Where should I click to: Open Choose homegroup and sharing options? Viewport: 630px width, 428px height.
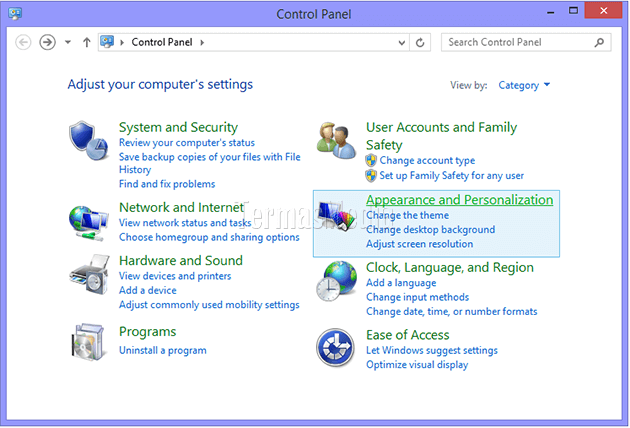[209, 237]
